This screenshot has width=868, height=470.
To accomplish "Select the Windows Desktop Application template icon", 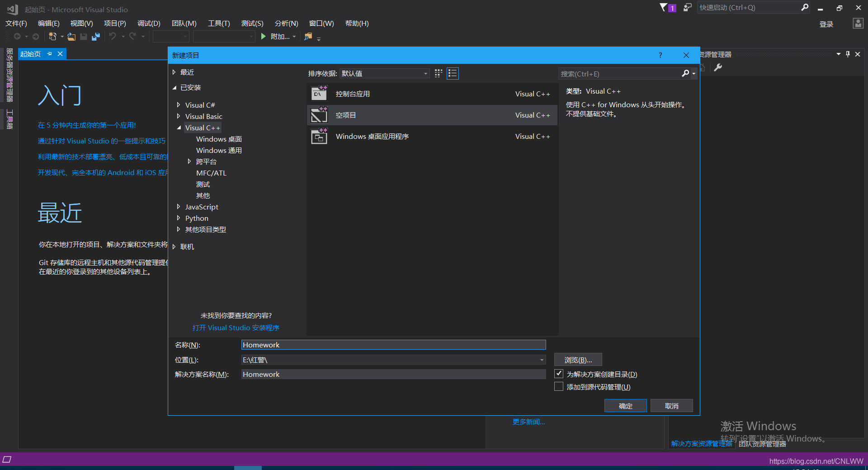I will click(x=319, y=136).
